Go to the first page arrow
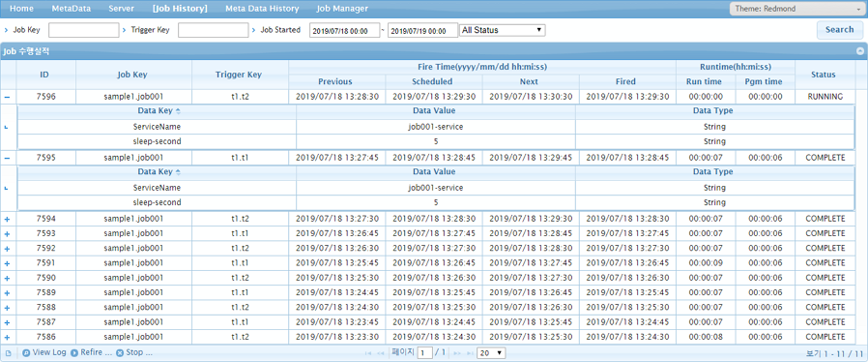Screen dimensions: 868x362 coord(368,353)
